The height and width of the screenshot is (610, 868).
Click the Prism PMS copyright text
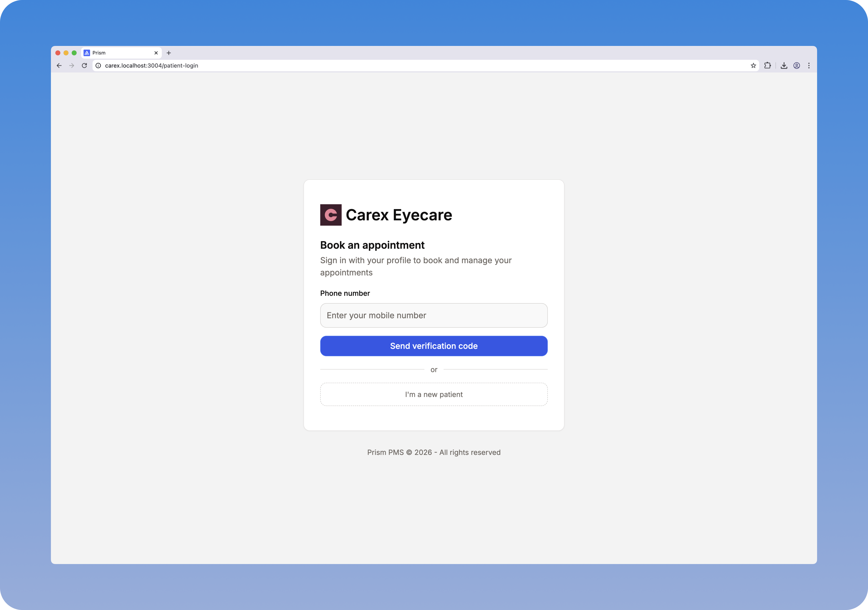[x=434, y=452]
